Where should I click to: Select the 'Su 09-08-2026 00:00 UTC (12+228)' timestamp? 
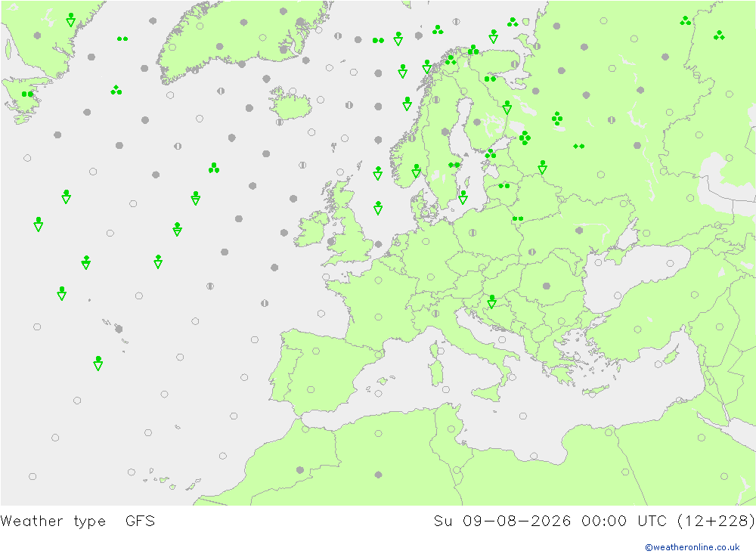[594, 521]
